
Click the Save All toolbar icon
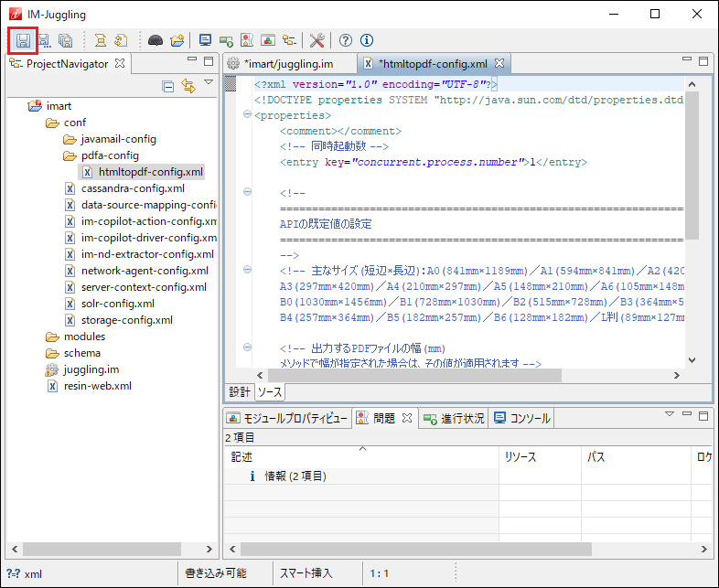coord(66,40)
